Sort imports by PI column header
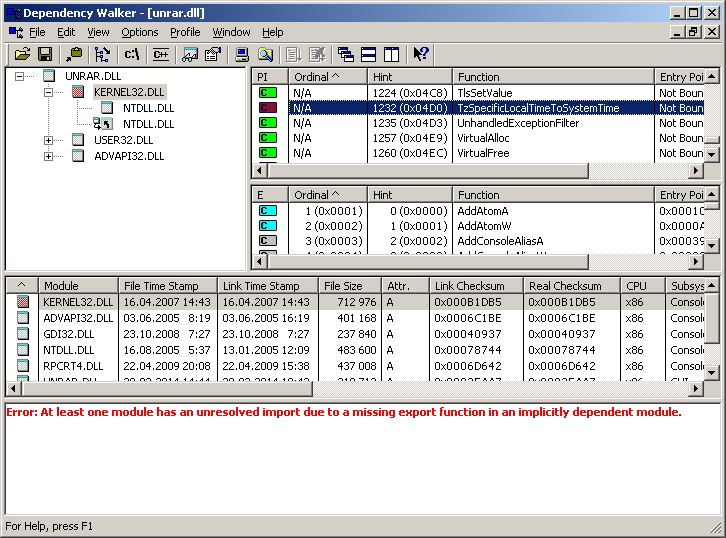This screenshot has height=538, width=726. pyautogui.click(x=270, y=77)
